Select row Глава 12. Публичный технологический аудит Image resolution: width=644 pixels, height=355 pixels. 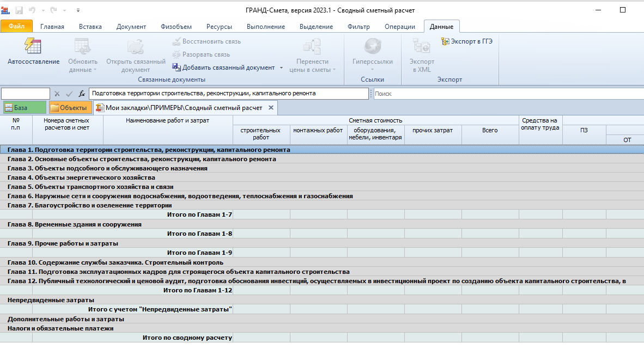click(322, 281)
